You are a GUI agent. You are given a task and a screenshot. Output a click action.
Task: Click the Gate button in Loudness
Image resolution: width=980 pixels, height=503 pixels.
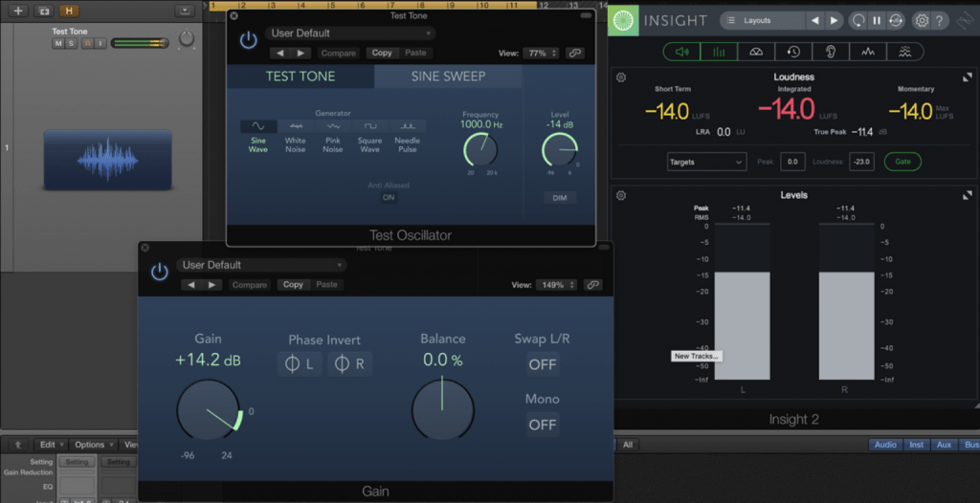point(902,163)
